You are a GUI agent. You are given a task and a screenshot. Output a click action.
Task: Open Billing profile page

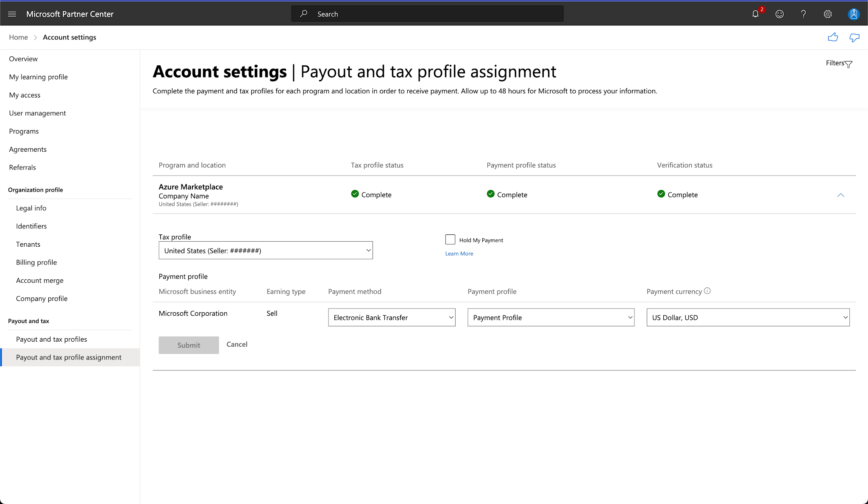36,262
